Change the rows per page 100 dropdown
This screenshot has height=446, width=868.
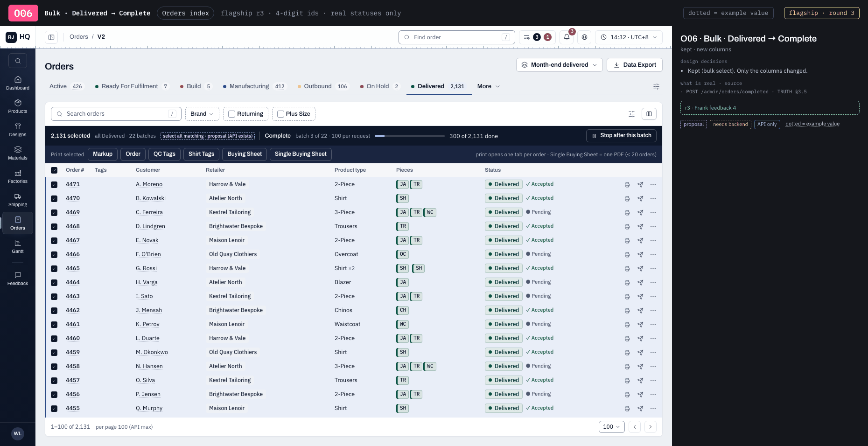(611, 427)
